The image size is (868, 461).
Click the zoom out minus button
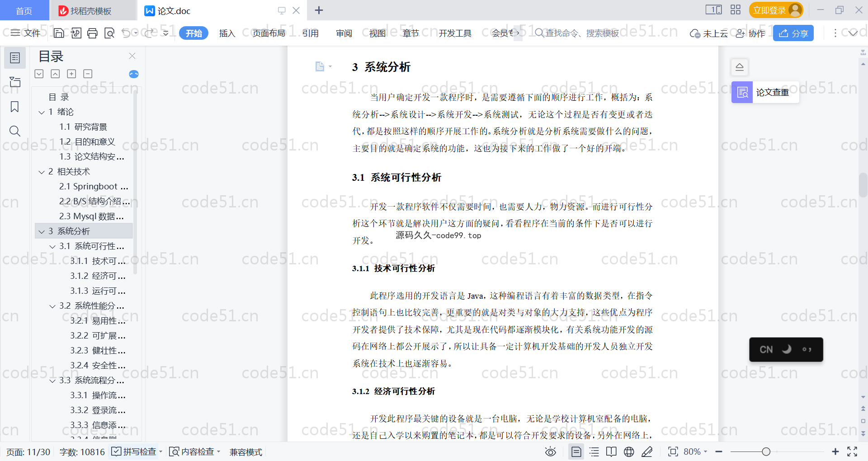(x=719, y=452)
